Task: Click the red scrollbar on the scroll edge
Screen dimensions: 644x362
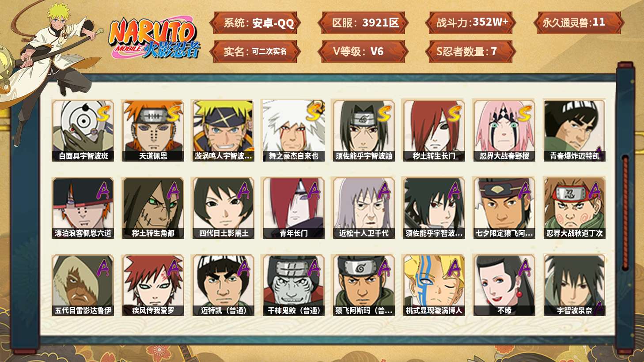Action: (x=625, y=212)
